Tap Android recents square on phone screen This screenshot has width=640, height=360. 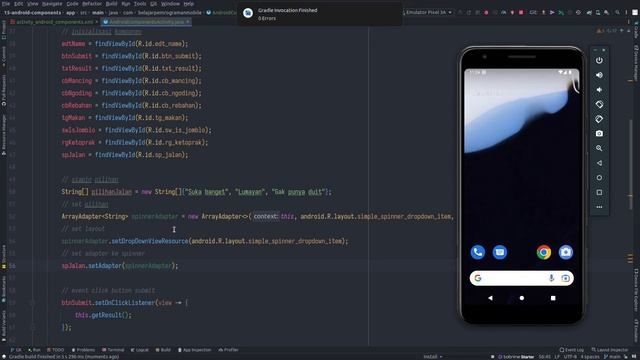tap(553, 298)
